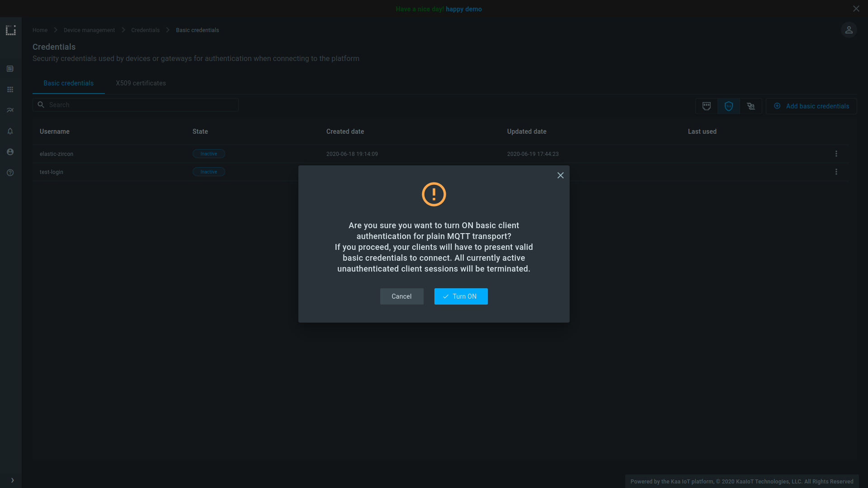Switch to X509 certificates tab
Screen dimensions: 868x488
141,83
